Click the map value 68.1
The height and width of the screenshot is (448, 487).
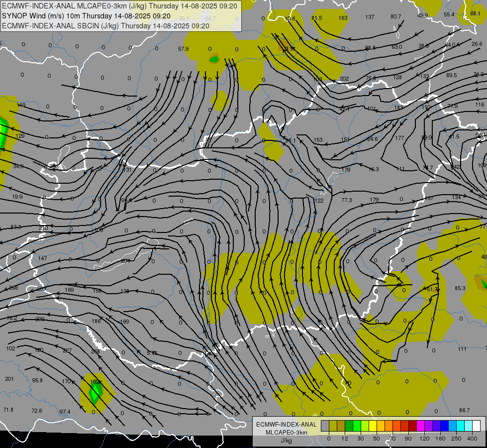point(476,13)
